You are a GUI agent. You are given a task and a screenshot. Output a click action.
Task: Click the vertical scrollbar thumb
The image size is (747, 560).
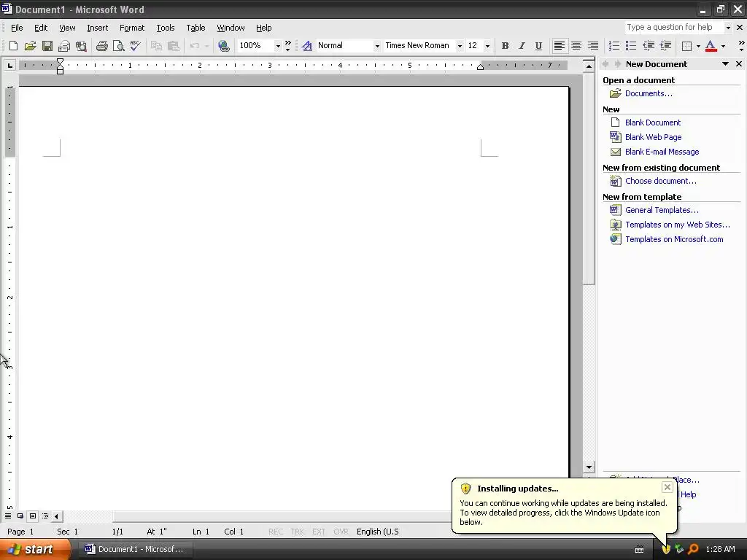point(589,179)
